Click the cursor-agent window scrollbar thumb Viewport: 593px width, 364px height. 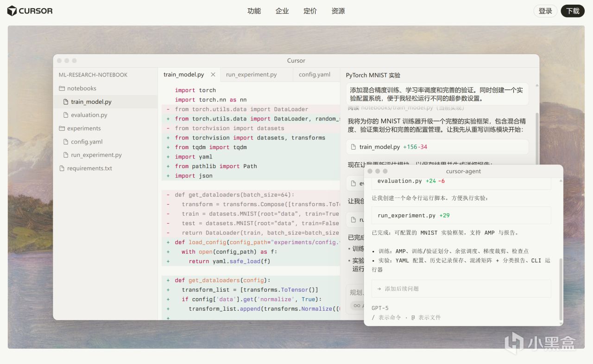[x=561, y=289]
